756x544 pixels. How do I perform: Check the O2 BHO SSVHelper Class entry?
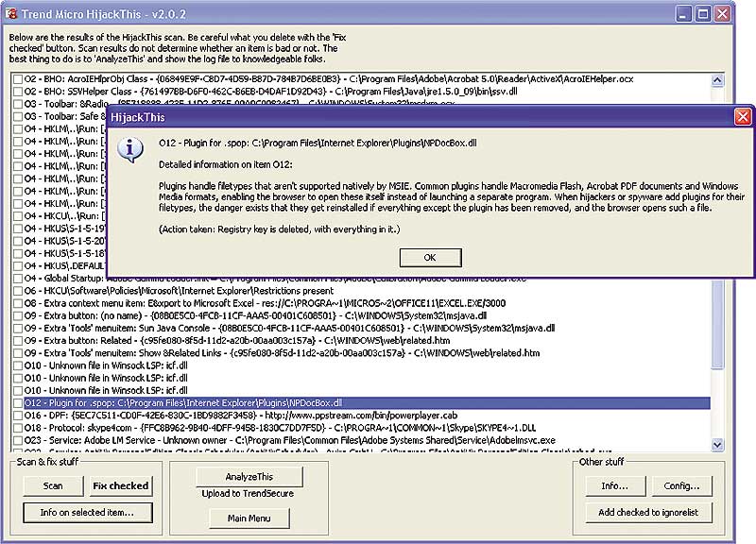tap(18, 92)
